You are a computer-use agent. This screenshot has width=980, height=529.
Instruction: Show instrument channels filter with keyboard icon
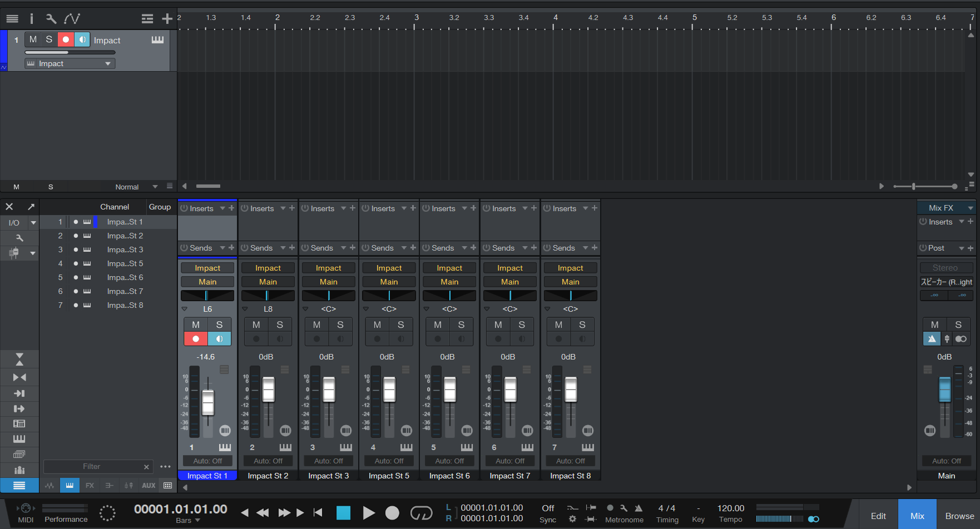click(x=70, y=485)
